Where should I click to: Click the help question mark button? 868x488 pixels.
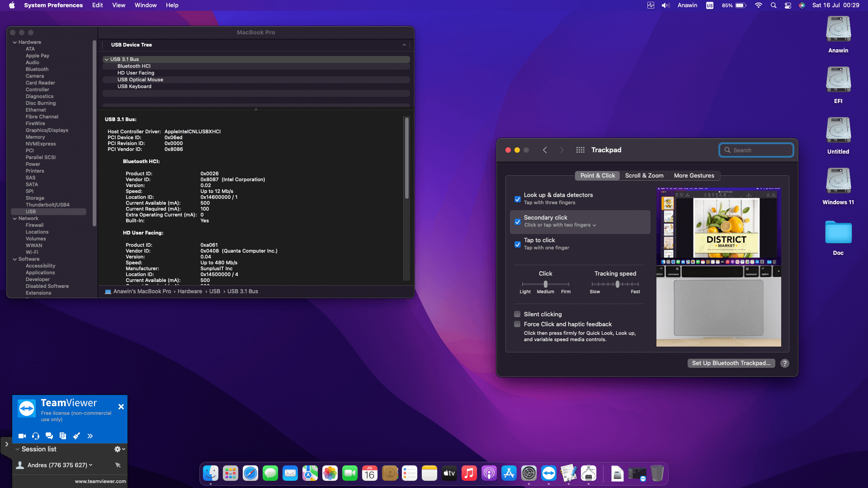[x=785, y=363]
